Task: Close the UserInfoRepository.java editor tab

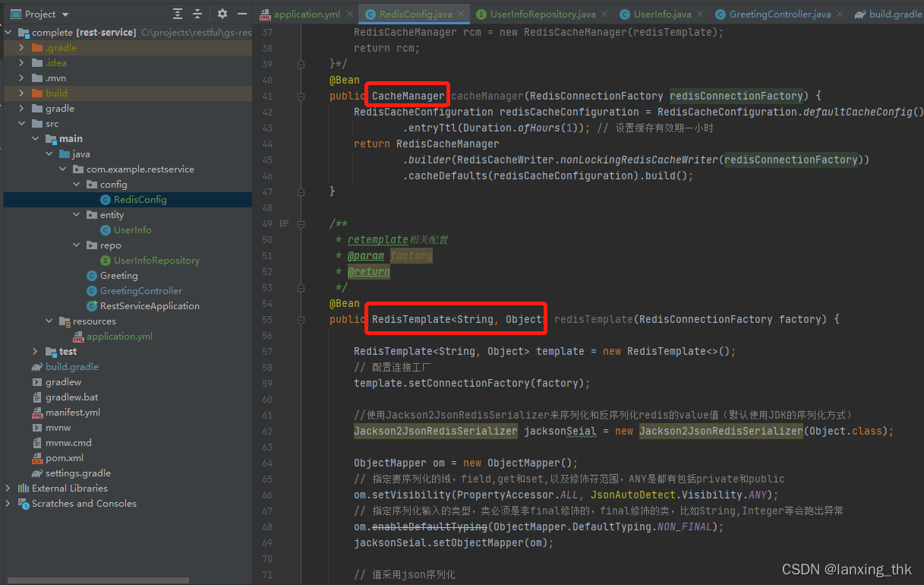Action: point(604,14)
